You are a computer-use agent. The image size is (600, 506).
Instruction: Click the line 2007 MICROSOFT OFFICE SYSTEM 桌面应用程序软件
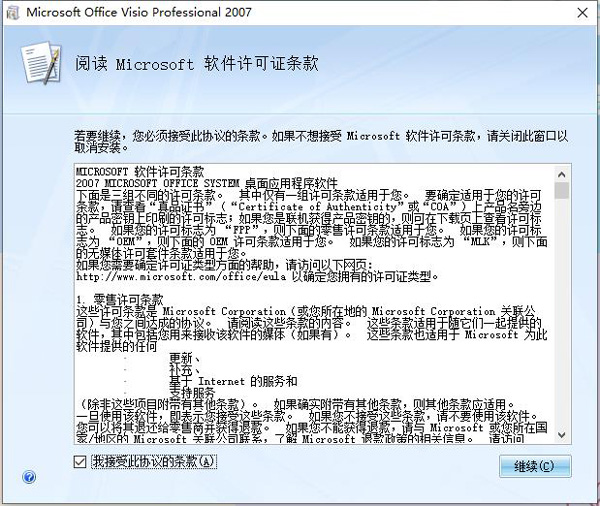(x=207, y=183)
